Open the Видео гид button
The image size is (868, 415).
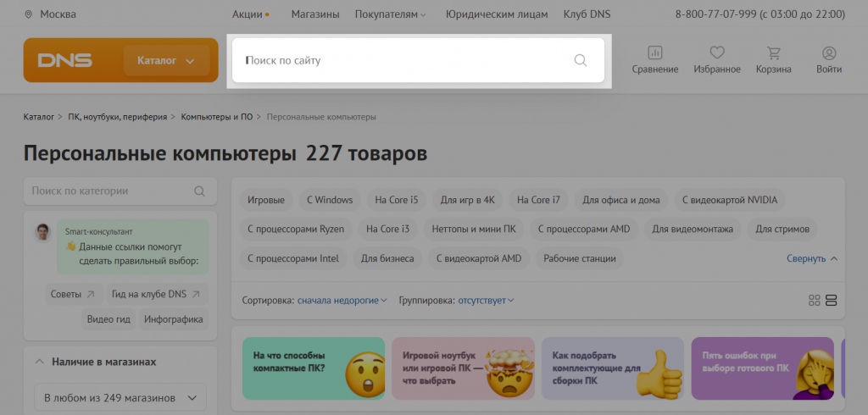pos(108,319)
